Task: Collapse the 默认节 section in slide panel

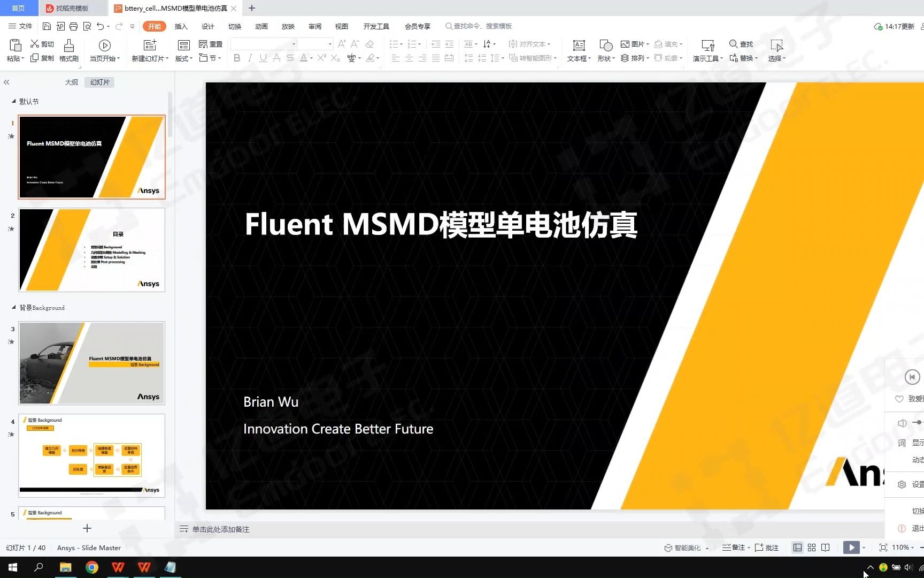Action: coord(14,101)
